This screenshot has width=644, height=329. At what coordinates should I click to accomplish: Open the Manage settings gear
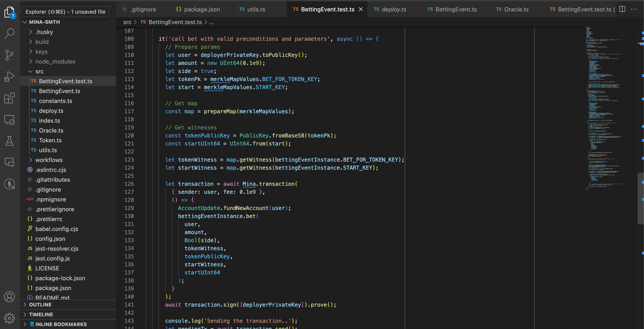9,318
